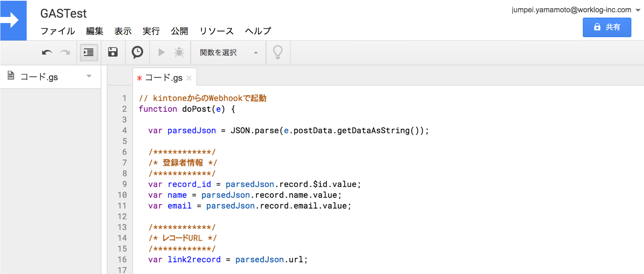Open account dropdown next to email address

click(x=638, y=10)
